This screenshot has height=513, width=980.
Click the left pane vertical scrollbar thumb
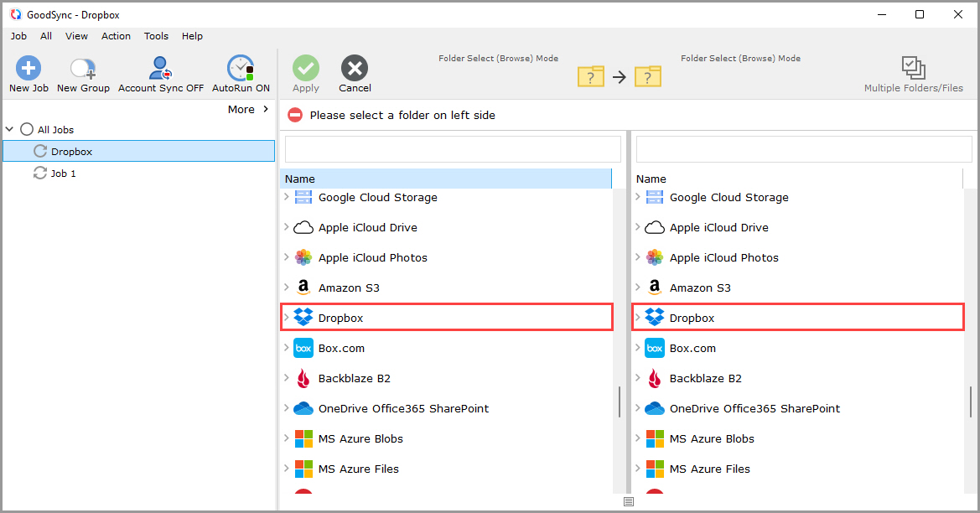click(x=620, y=402)
